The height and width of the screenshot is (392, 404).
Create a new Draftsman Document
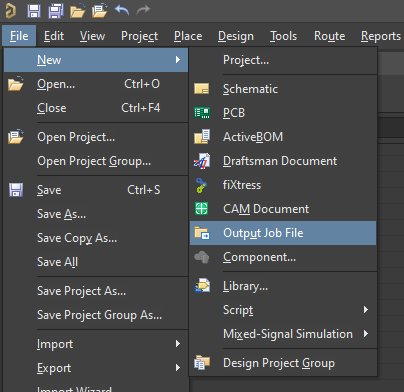point(283,161)
